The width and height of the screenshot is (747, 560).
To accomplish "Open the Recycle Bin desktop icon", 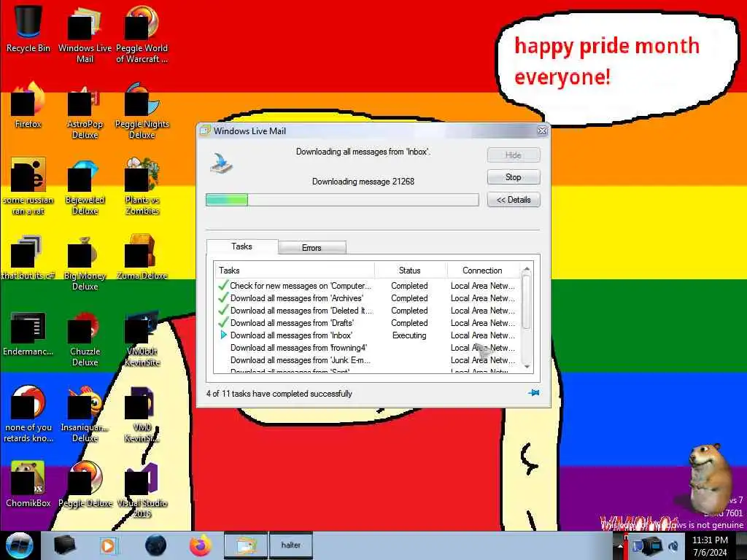I will point(28,28).
